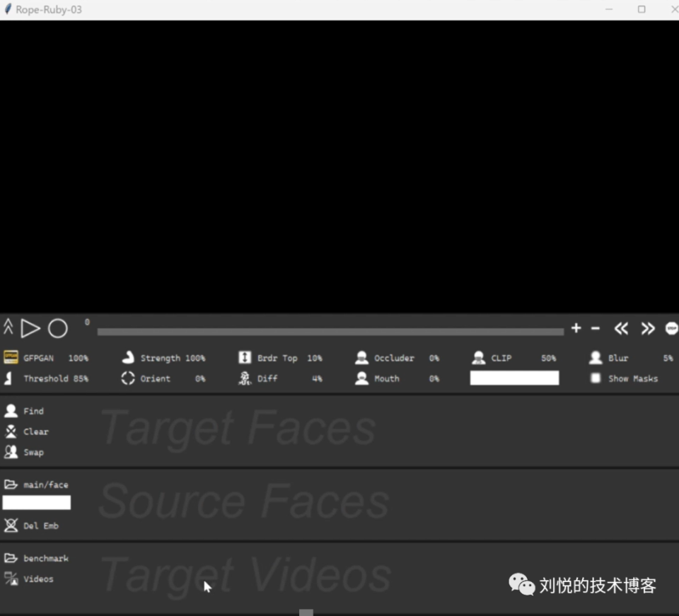Screen dimensions: 679x616
Task: Click the Diff 4% value
Action: [318, 378]
